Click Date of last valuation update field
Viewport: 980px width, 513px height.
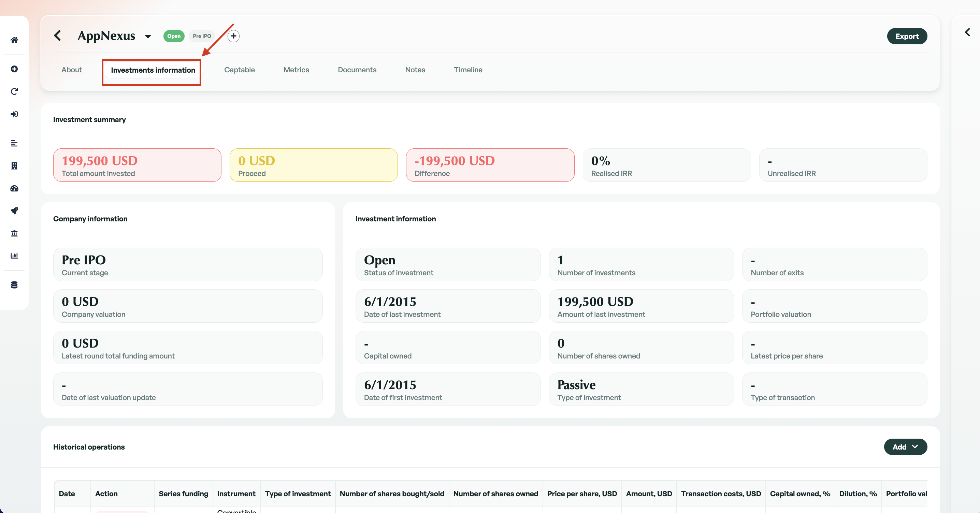188,389
